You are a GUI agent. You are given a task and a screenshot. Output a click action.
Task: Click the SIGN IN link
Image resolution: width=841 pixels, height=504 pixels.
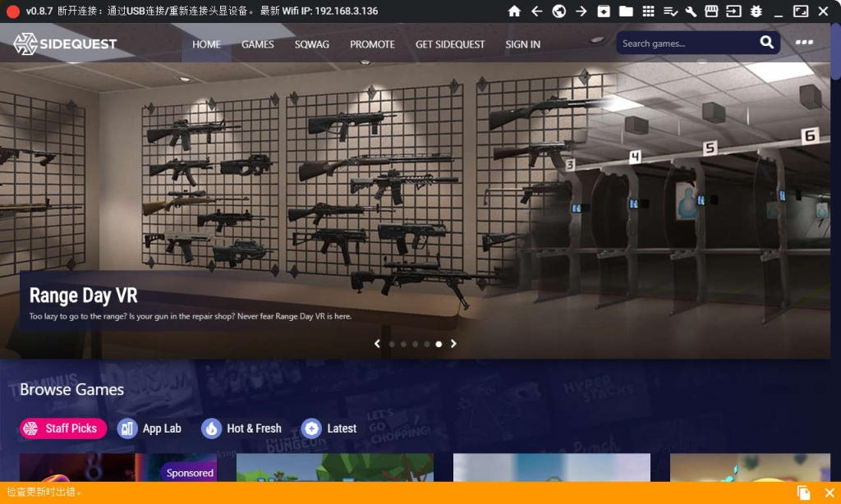523,44
